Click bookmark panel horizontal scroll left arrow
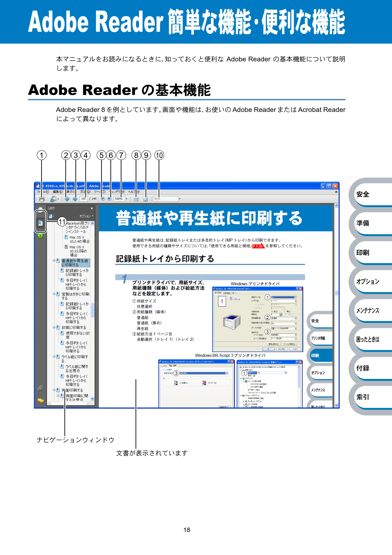 [x=49, y=403]
